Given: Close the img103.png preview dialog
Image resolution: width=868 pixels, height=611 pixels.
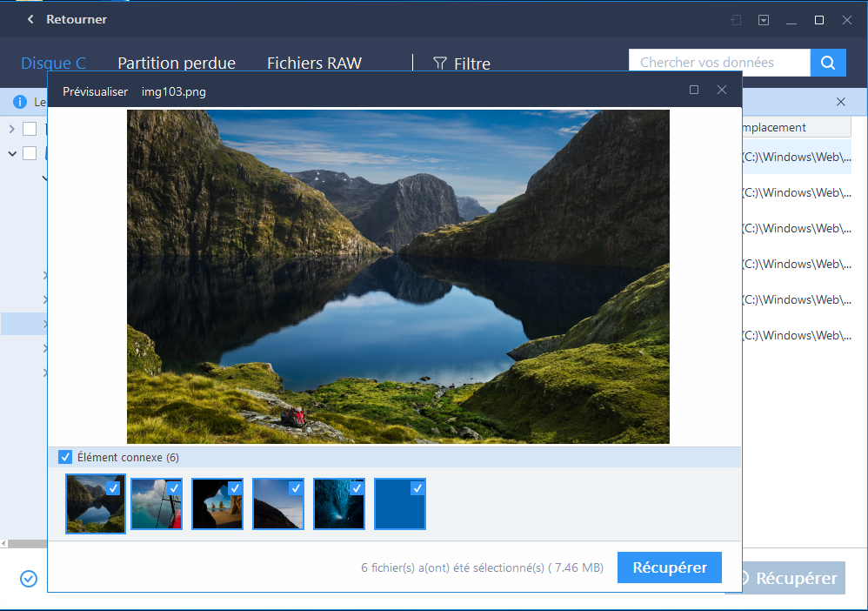Looking at the screenshot, I should pos(721,90).
